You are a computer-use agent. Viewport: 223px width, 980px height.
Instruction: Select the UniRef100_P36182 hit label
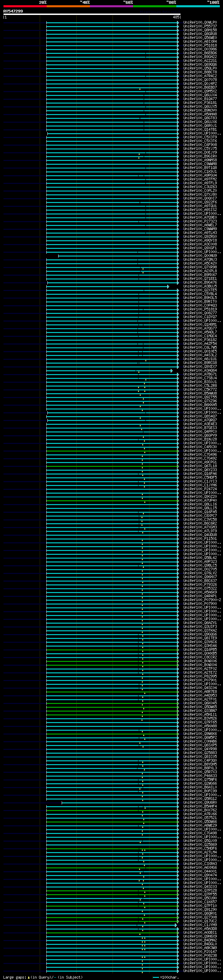tap(200, 340)
